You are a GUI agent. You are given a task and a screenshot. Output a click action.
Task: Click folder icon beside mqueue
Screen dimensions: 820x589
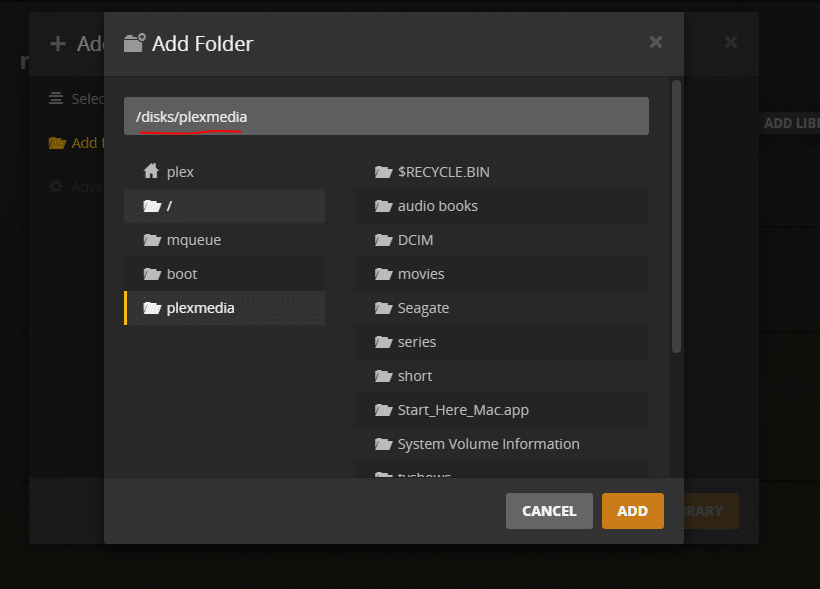pos(152,240)
